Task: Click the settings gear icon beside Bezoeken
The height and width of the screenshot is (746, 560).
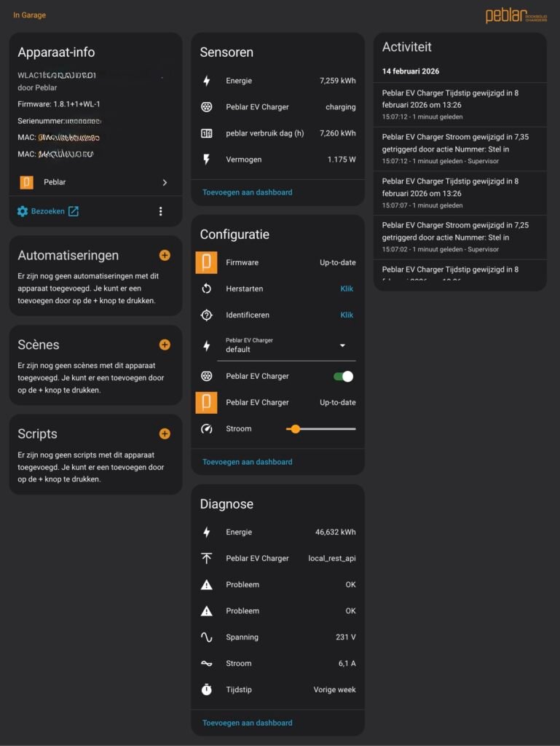Action: pyautogui.click(x=23, y=211)
